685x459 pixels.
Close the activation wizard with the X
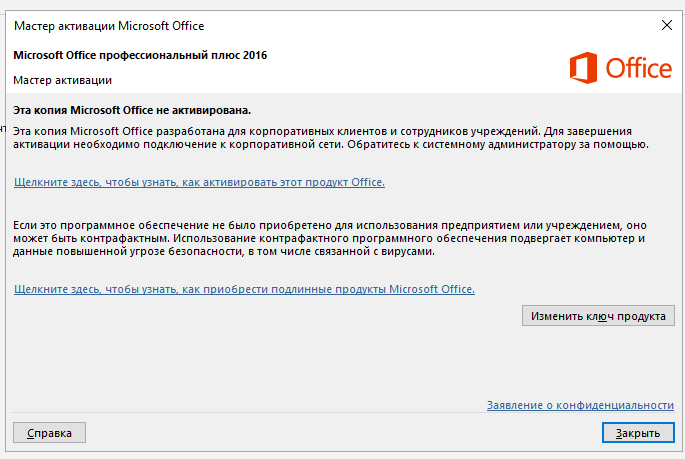[667, 25]
